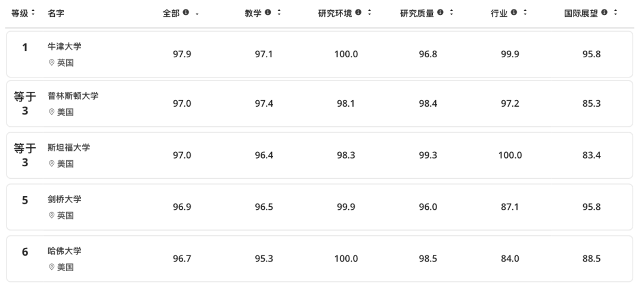Click 英国 location under 剑桥大学
644x286 pixels.
tap(66, 216)
